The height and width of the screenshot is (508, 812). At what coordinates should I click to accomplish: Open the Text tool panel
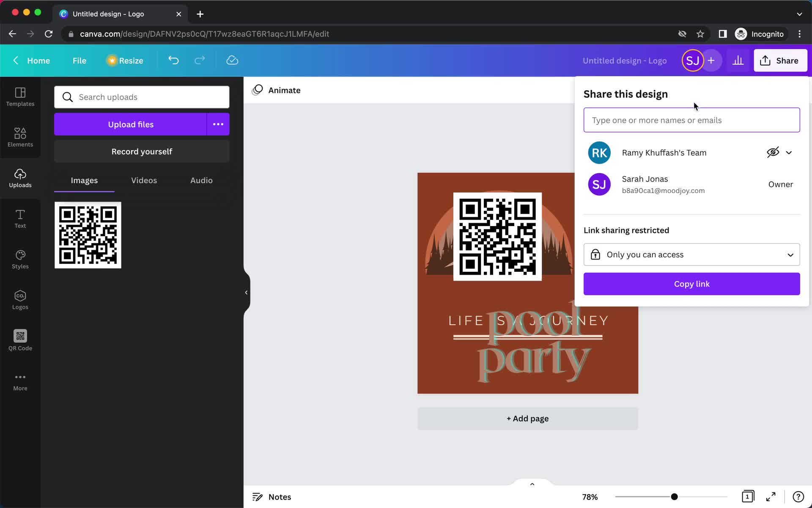(x=20, y=218)
